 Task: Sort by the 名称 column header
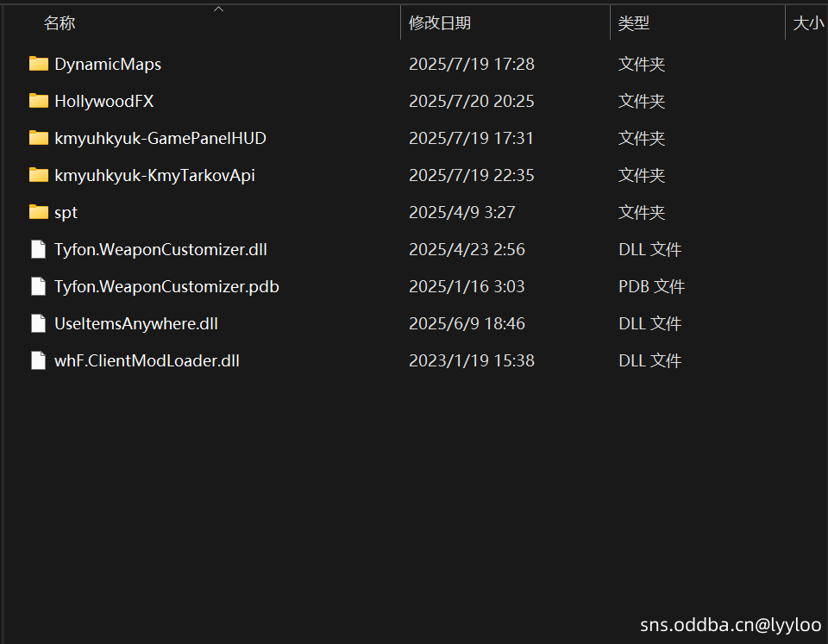tap(60, 23)
